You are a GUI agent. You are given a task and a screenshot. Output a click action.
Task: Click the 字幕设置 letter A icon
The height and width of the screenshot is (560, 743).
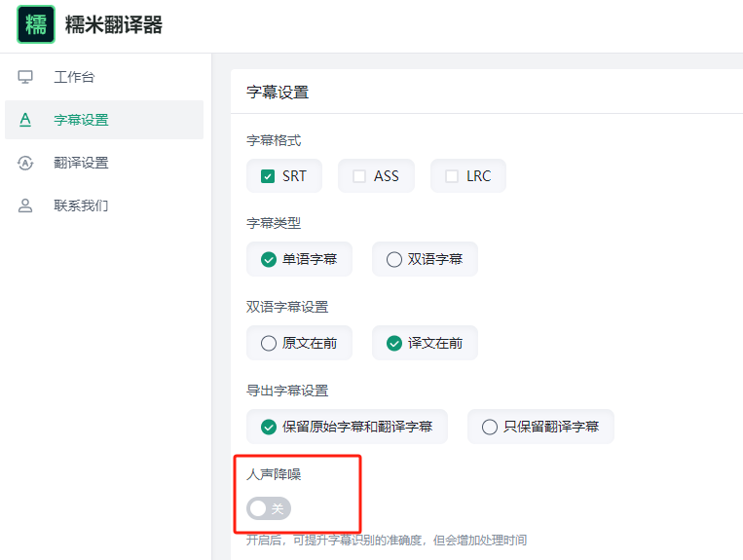pos(25,120)
